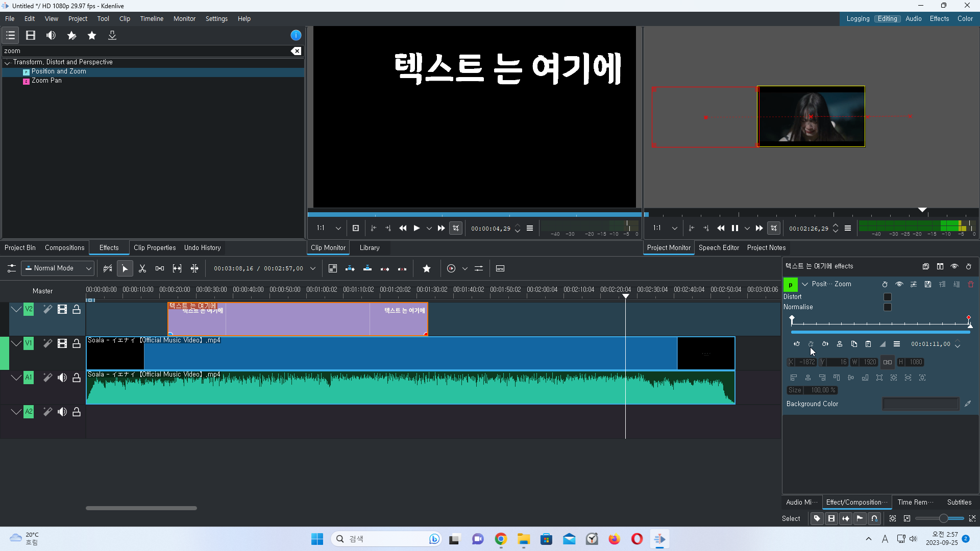Viewport: 980px width, 551px height.
Task: Download new effects icon
Action: (112, 35)
